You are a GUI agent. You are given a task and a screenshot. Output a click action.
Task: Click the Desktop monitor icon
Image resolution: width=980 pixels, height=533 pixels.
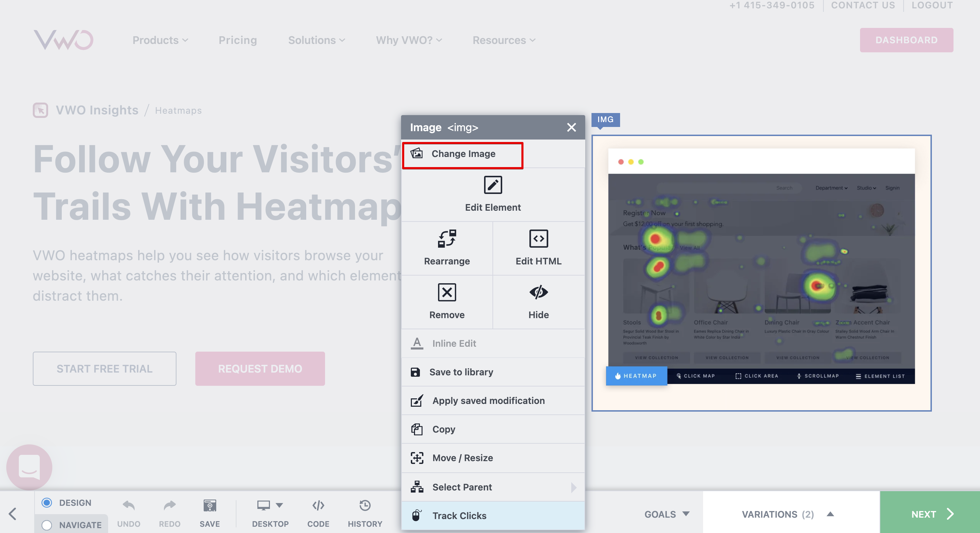click(x=263, y=505)
